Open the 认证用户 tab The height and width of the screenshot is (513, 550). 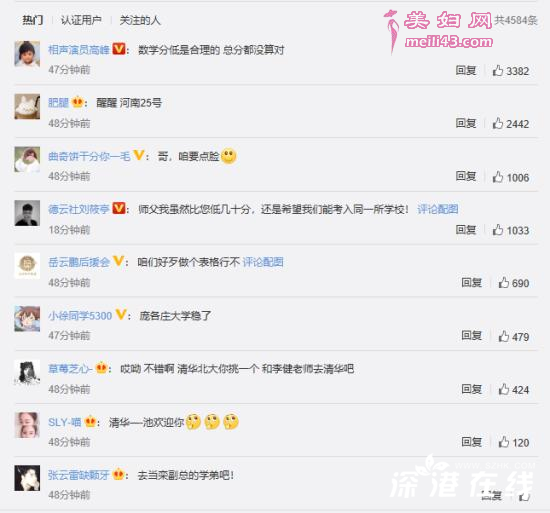(x=81, y=20)
